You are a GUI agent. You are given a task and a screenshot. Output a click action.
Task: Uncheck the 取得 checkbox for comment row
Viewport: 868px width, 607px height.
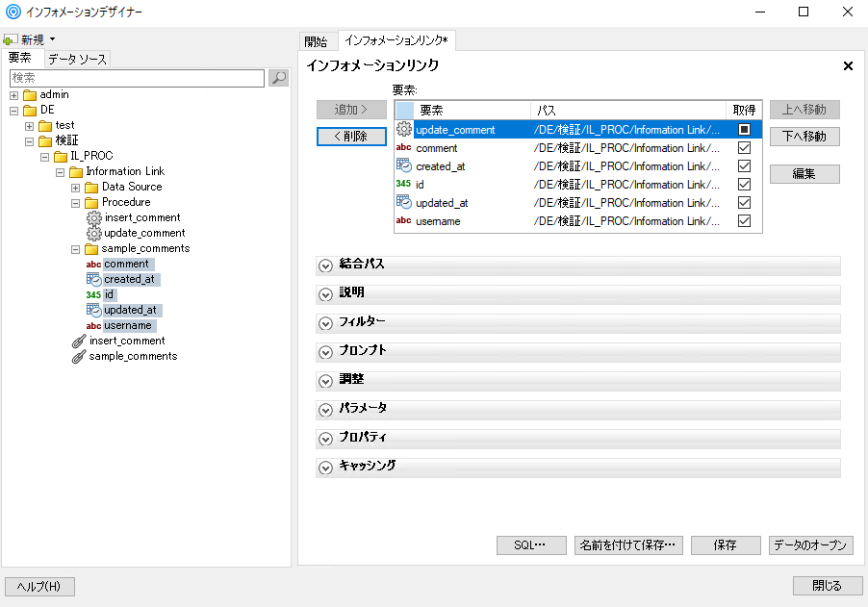(744, 148)
